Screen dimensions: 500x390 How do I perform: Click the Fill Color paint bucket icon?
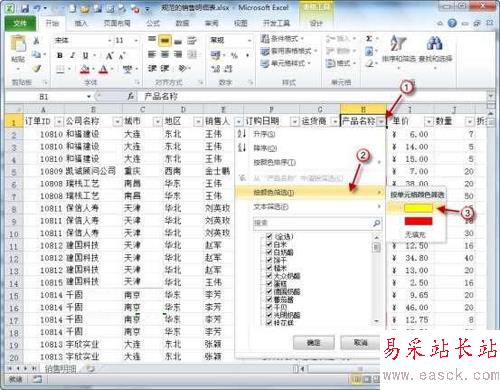pos(85,69)
